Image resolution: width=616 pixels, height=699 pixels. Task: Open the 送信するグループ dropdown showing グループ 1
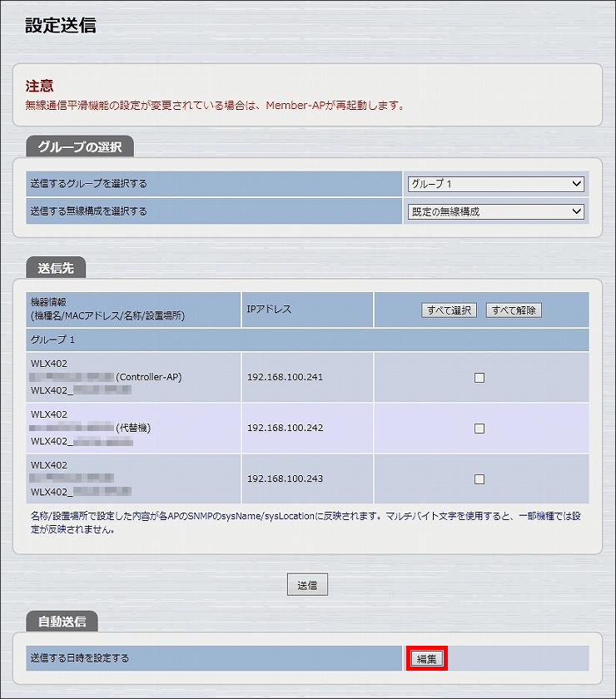coord(495,184)
